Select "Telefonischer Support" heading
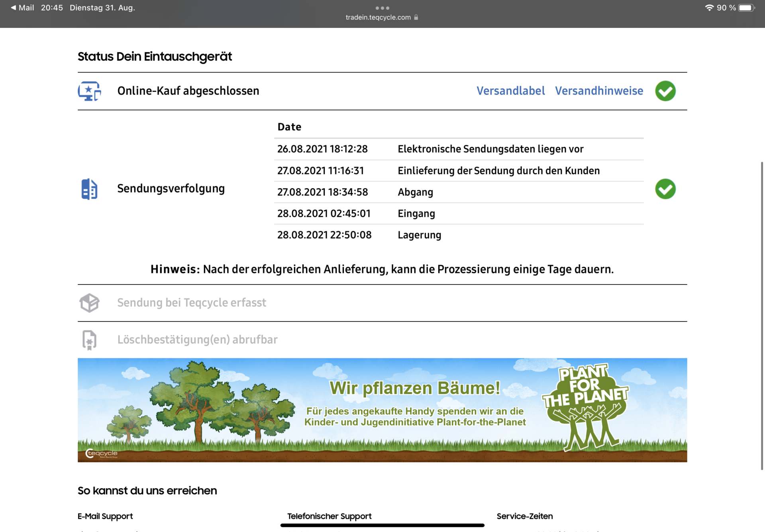The width and height of the screenshot is (765, 532). [330, 516]
